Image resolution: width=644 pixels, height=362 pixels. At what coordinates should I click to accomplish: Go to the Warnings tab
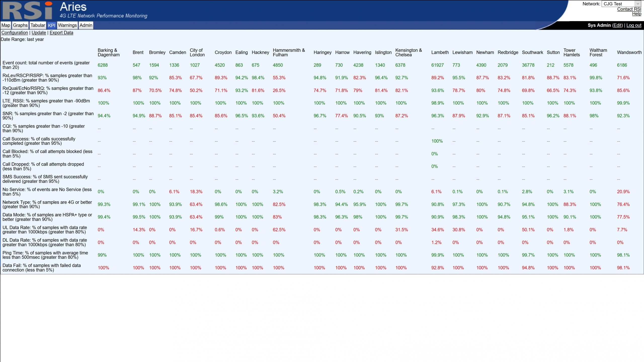click(67, 25)
